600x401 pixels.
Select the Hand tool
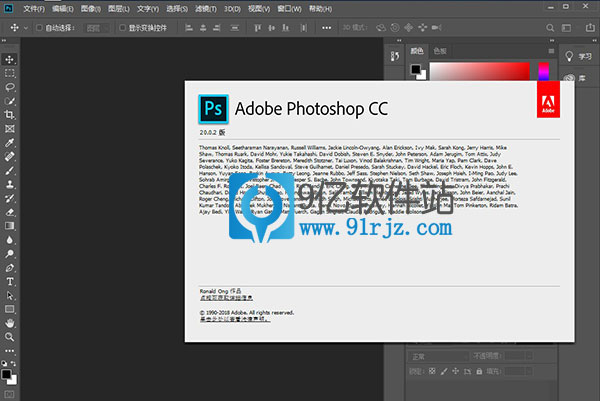(10, 323)
